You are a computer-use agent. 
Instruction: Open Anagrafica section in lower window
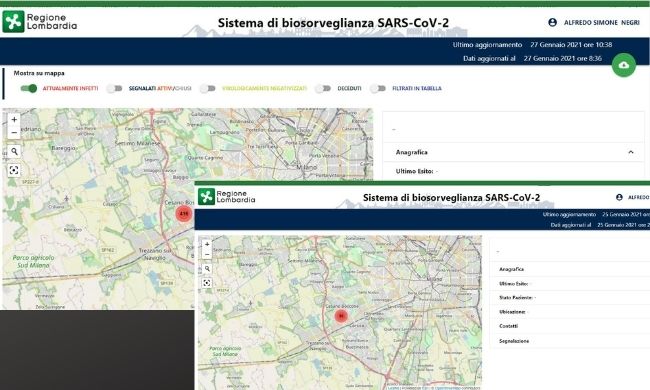[x=570, y=269]
